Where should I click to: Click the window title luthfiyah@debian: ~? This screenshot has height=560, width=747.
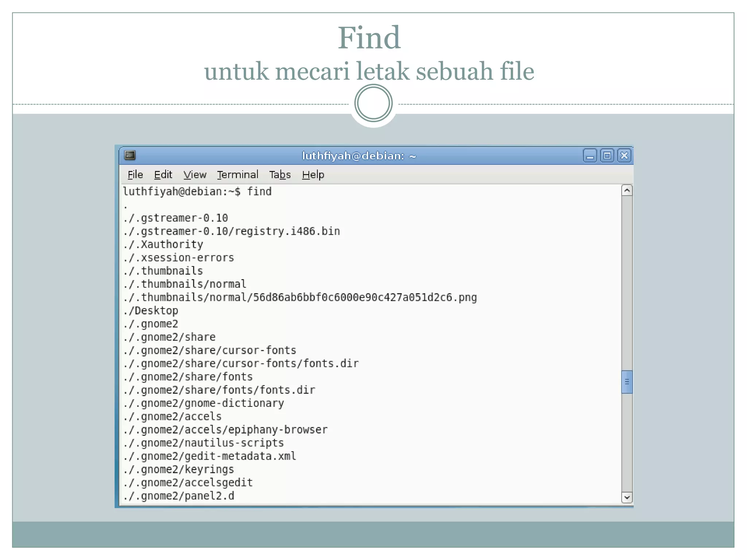[x=359, y=156]
